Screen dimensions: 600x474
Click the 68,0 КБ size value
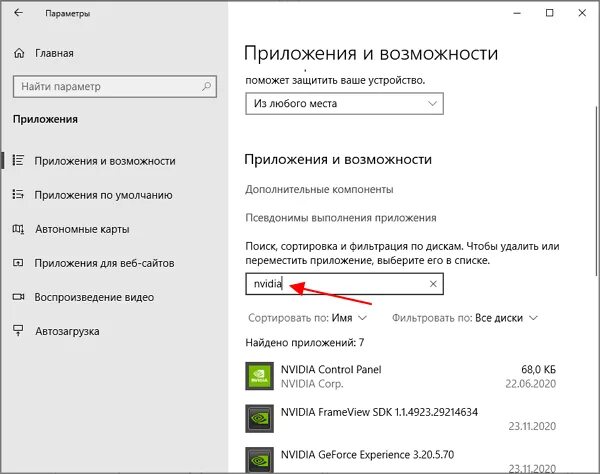538,370
